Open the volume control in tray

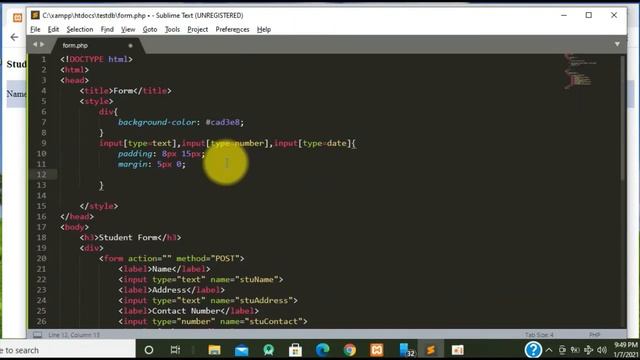[x=602, y=350]
